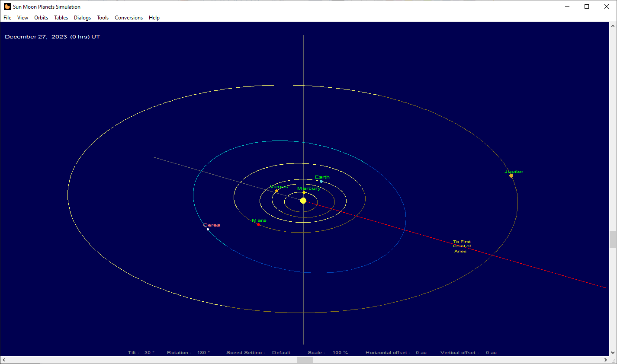Click the Jupiter planet dot
The width and height of the screenshot is (617, 364).
pos(511,176)
